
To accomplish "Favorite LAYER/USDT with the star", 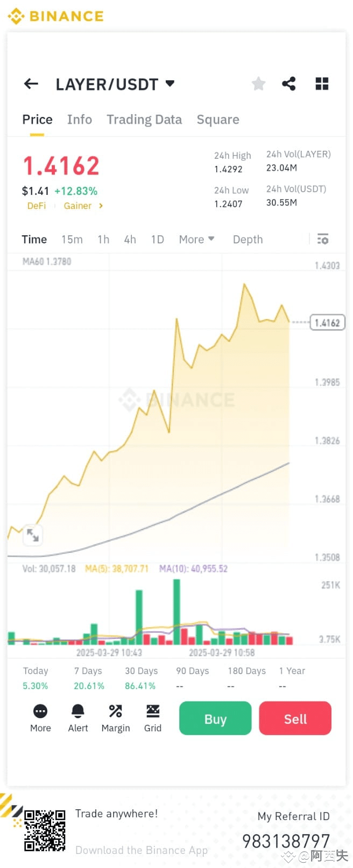I will pos(258,83).
